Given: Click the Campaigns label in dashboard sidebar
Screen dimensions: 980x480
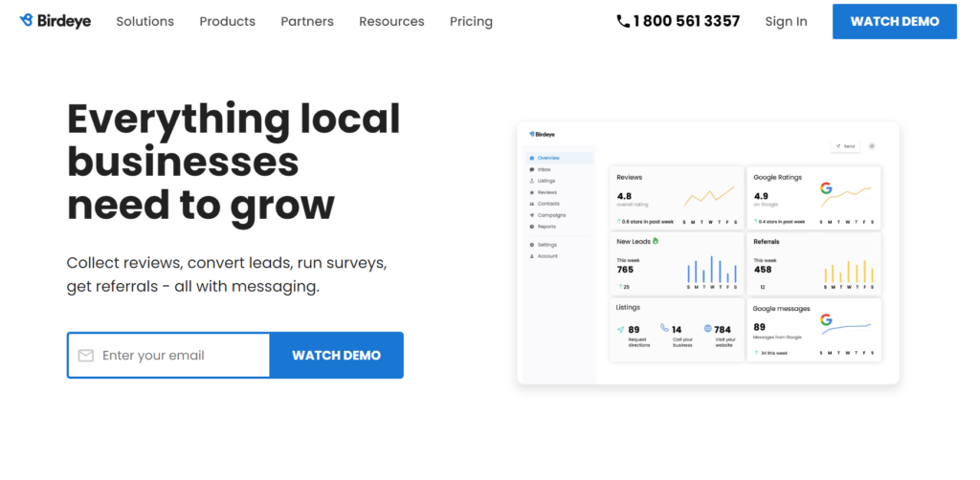Looking at the screenshot, I should pos(551,215).
